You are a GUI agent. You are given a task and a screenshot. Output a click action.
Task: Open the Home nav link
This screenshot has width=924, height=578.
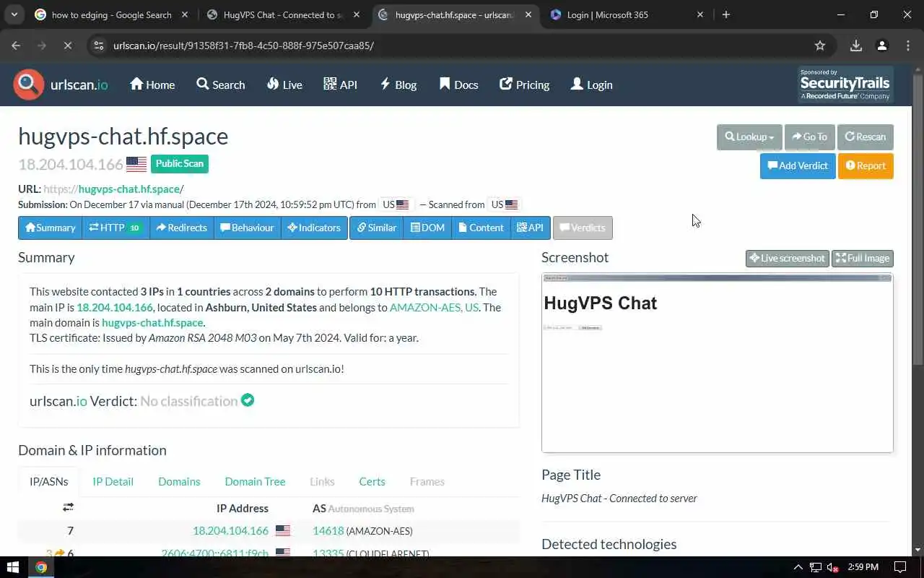tap(152, 85)
